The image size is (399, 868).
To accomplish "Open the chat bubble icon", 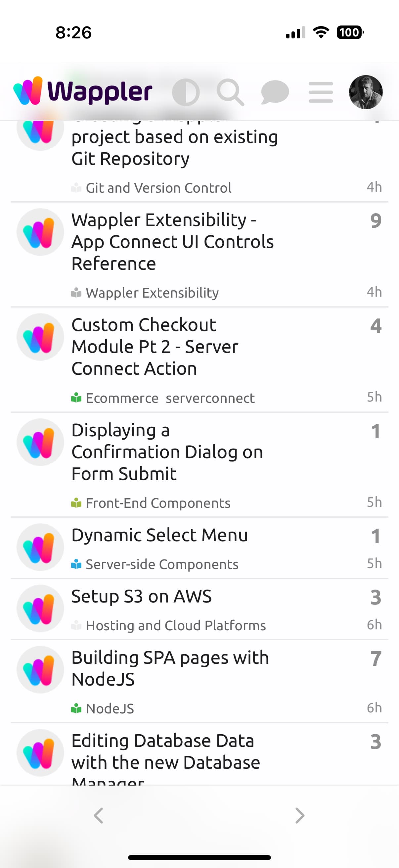I will tap(275, 92).
